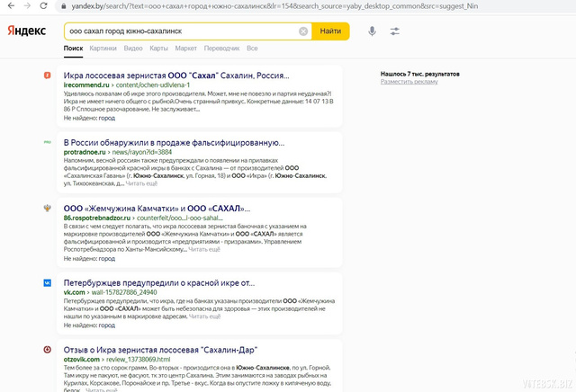This screenshot has height=392, width=576.
Task: Click the otzovik red favicon icon
Action: coord(48,350)
